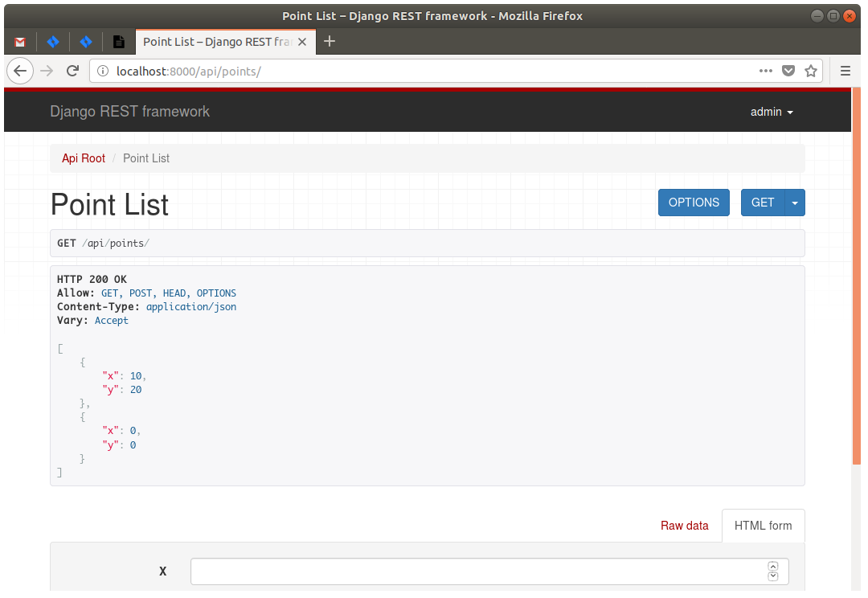Screen dimensions: 868x598
Task: Maximize the Firefox window
Action: [x=833, y=16]
